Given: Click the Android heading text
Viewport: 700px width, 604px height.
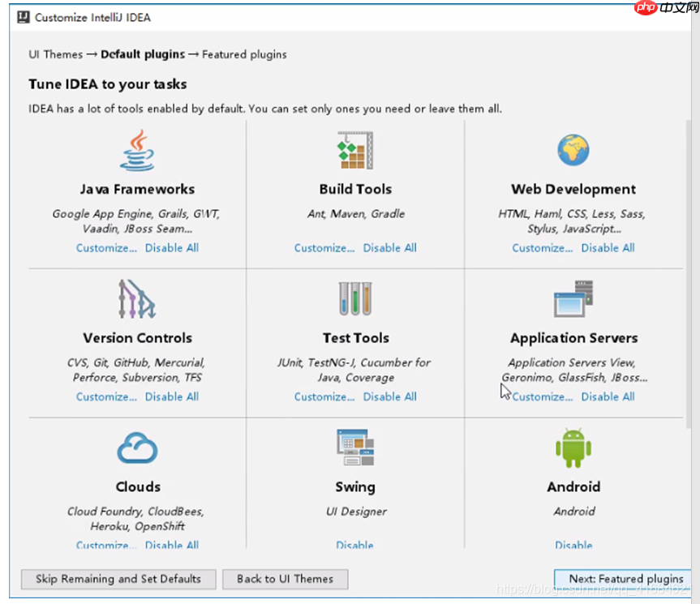Looking at the screenshot, I should [573, 486].
